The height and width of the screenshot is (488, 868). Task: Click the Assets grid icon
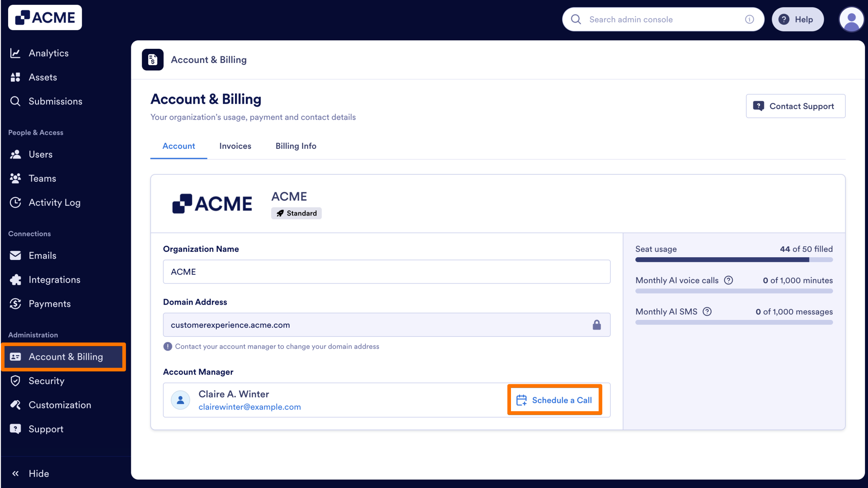coord(15,77)
